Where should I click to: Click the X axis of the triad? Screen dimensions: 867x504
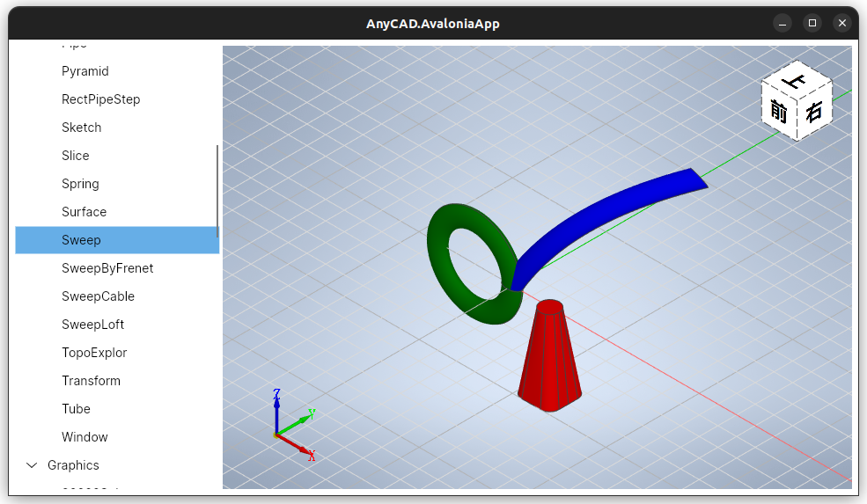295,445
